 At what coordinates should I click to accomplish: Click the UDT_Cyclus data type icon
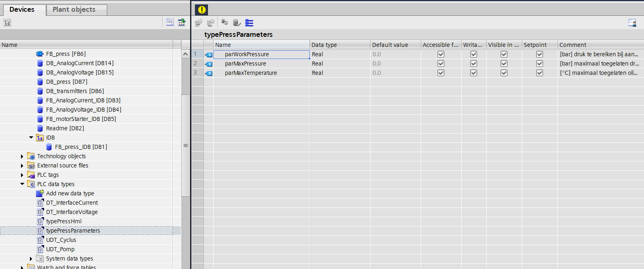(40, 240)
